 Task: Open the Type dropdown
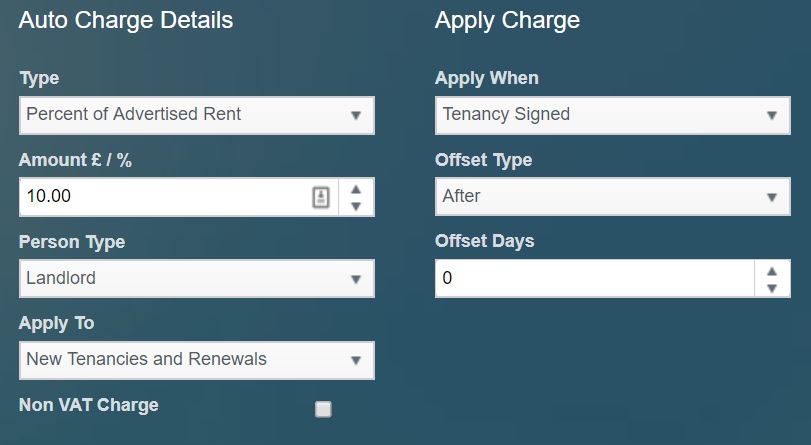coord(183,115)
